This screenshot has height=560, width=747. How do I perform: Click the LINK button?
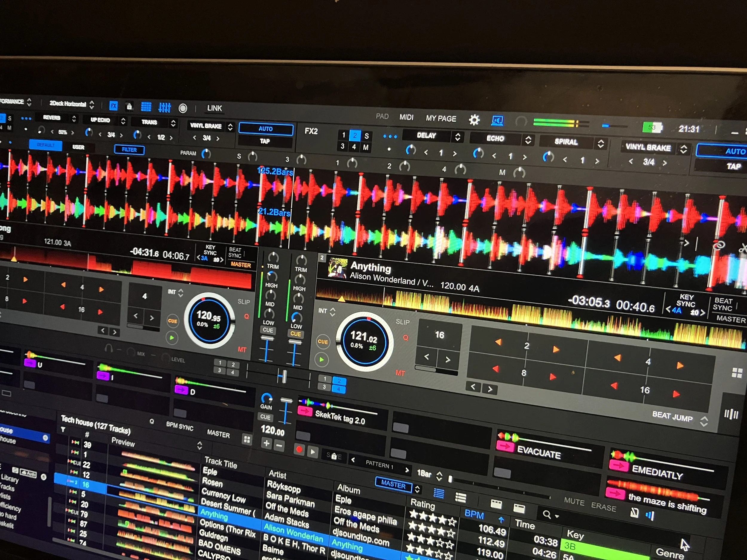click(215, 108)
